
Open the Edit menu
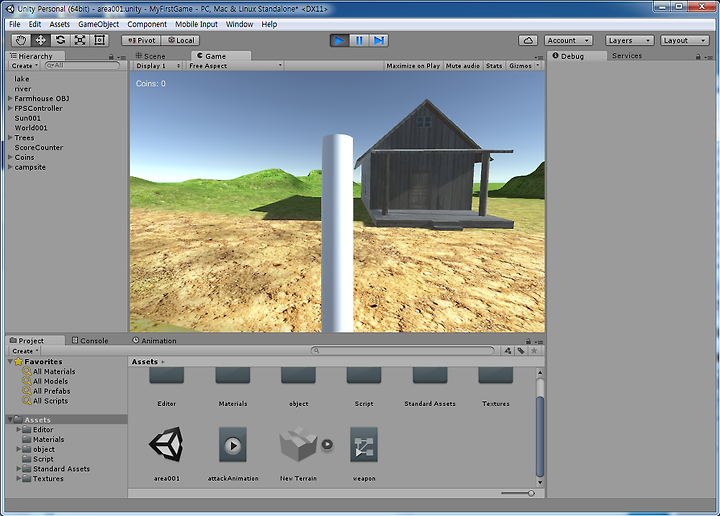pos(35,24)
